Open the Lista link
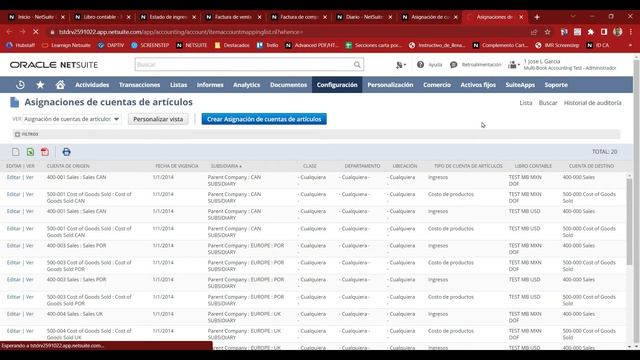Screen dimensions: 640x360 [x=526, y=103]
